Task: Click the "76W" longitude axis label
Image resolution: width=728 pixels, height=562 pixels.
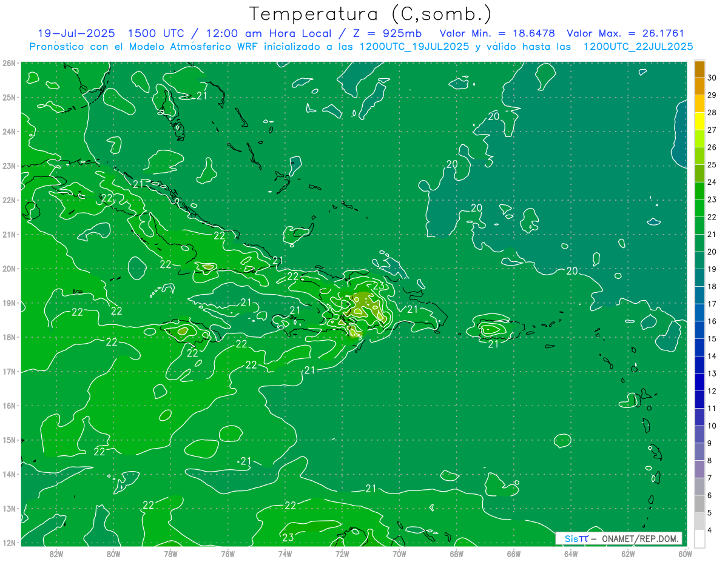Action: (x=227, y=553)
